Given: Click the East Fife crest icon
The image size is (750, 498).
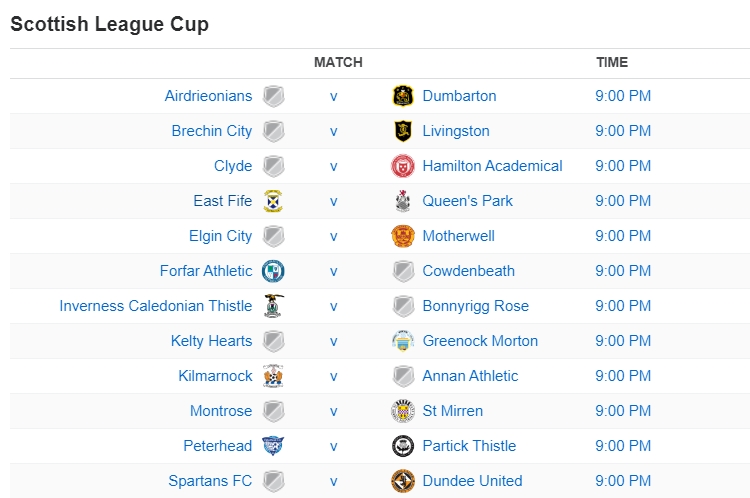Looking at the screenshot, I should click(x=273, y=201).
